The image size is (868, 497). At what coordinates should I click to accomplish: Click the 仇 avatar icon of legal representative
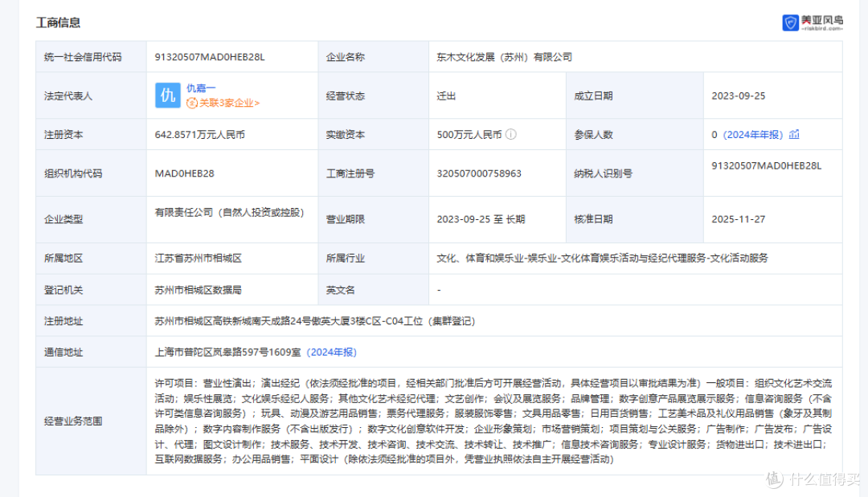(x=168, y=95)
